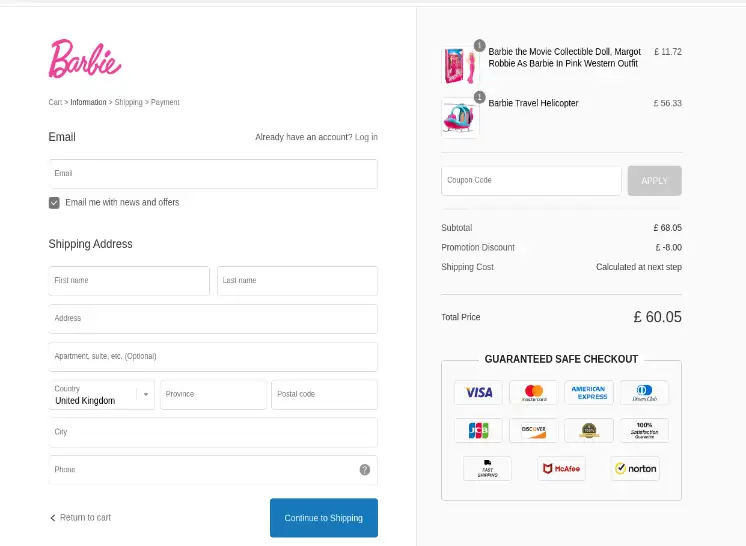Click the Mastercard payment icon
The height and width of the screenshot is (546, 746).
click(x=533, y=392)
